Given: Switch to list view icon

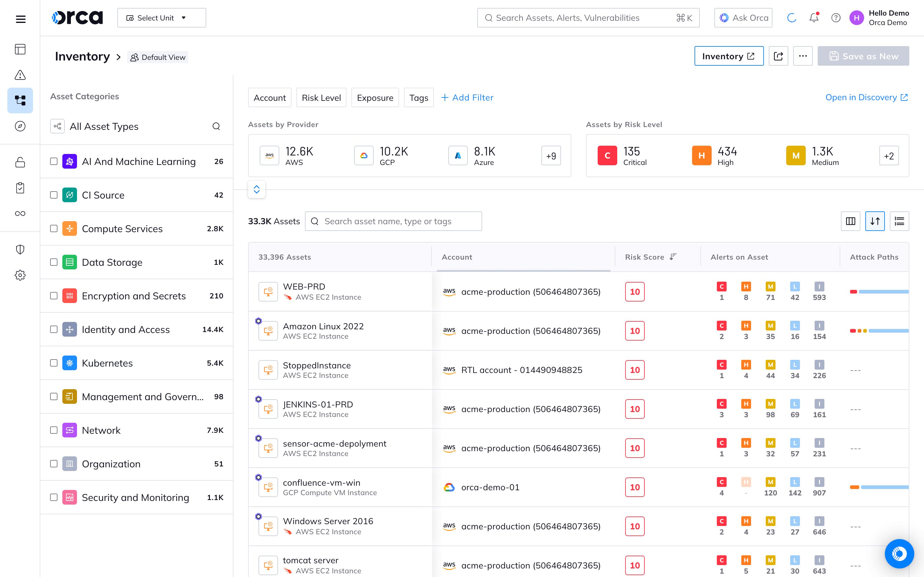Looking at the screenshot, I should (899, 221).
